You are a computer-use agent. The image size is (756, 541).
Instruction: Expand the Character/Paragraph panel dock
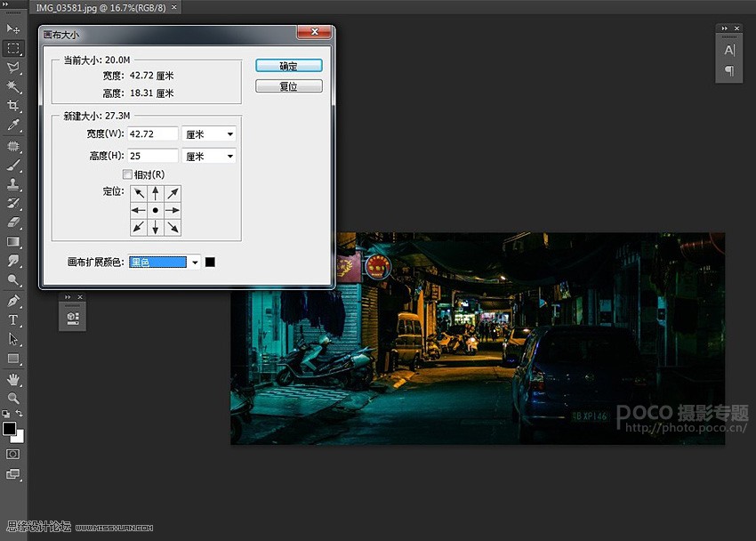click(x=724, y=28)
